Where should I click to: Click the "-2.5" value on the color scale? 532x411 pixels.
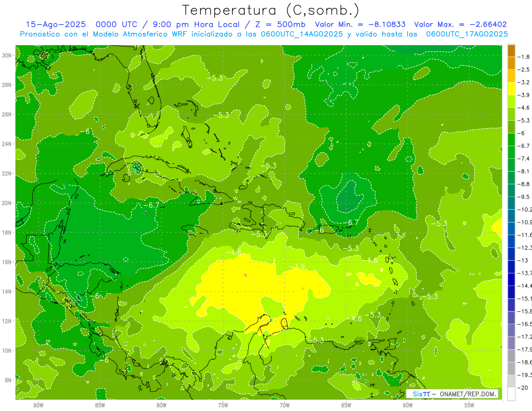pyautogui.click(x=524, y=70)
